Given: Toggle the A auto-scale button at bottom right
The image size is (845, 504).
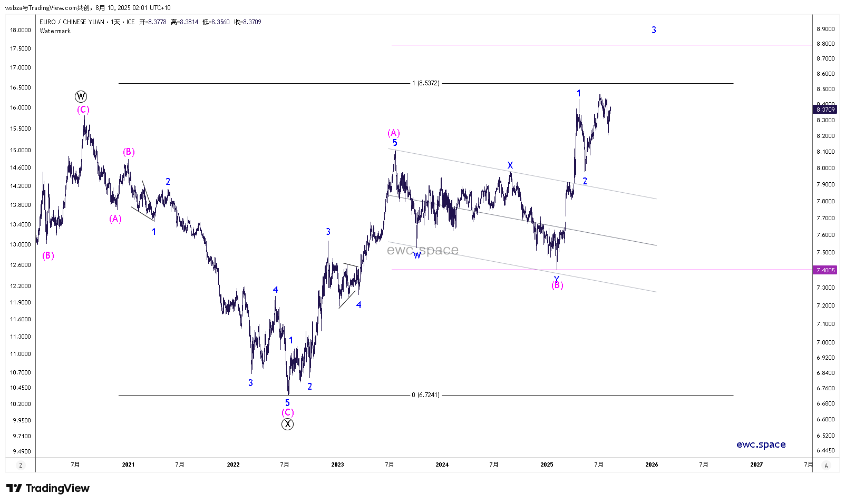Looking at the screenshot, I should coord(826,465).
